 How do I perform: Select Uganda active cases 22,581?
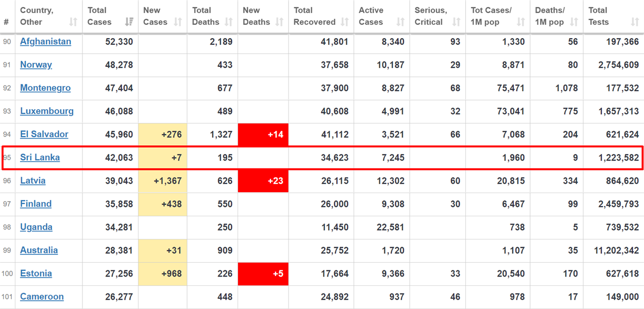tap(391, 227)
